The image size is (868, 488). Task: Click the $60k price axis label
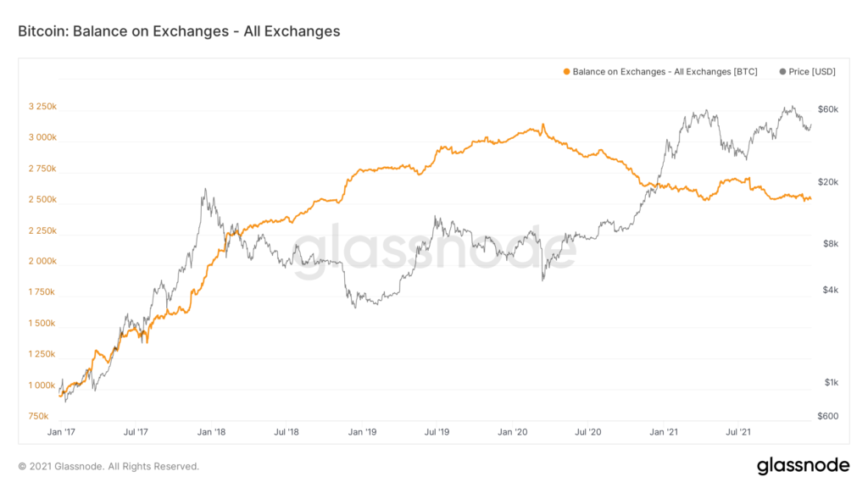coord(828,109)
